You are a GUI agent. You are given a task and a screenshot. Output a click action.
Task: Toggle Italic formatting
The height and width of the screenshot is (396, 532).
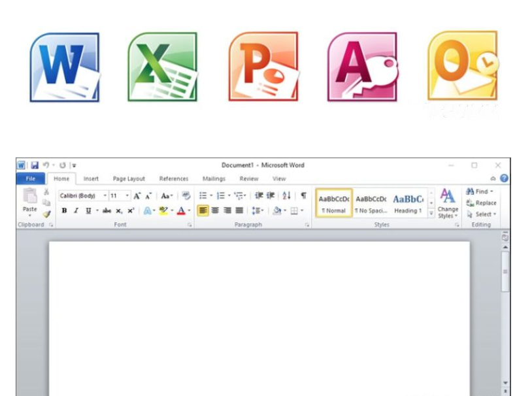[x=76, y=210]
